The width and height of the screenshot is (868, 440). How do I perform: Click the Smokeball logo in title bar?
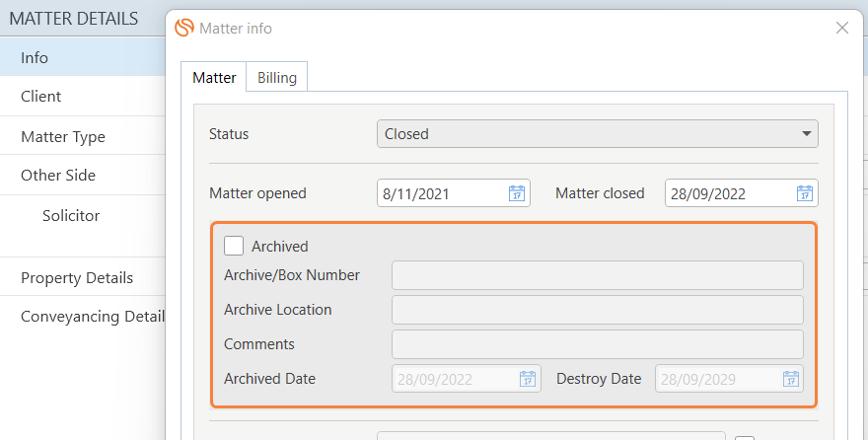pos(183,28)
